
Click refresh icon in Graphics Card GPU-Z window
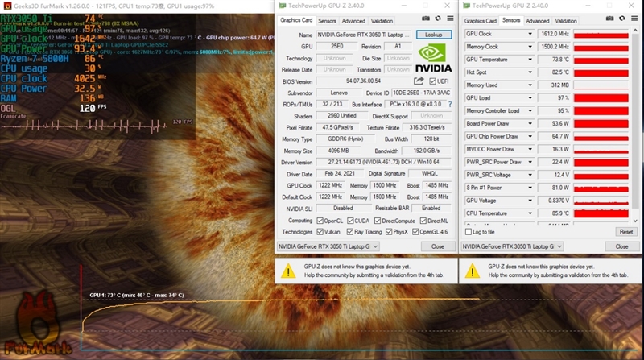(438, 19)
